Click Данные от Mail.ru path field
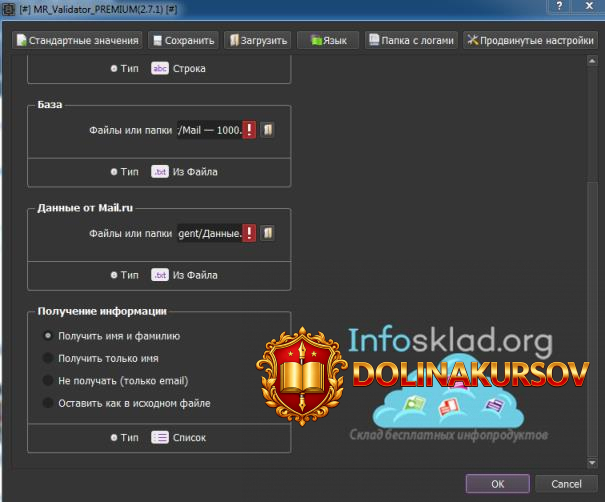Viewport: 605px width, 502px height. click(210, 233)
